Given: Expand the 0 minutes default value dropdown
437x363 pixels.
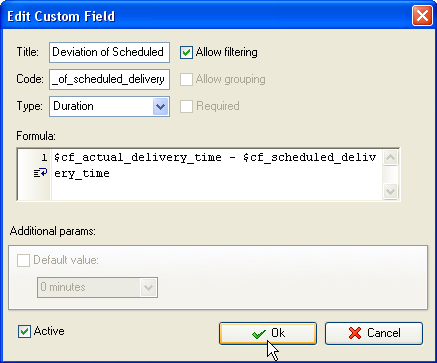Looking at the screenshot, I should tap(97, 287).
